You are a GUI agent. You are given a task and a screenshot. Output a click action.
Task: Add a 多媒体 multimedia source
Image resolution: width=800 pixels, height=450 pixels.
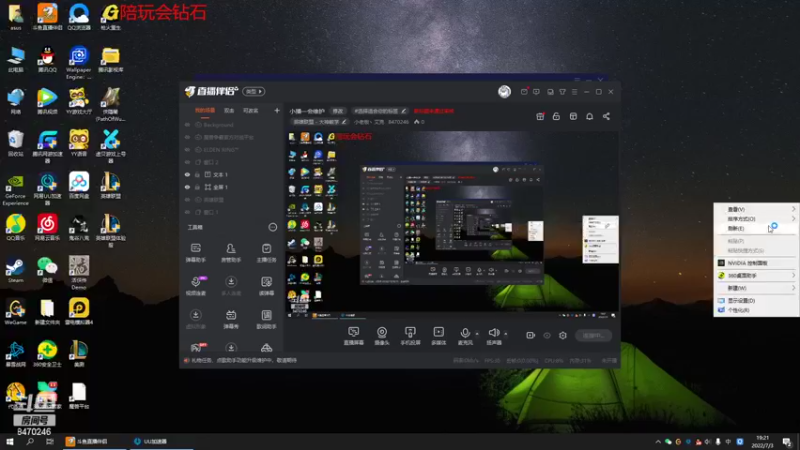[x=438, y=336]
